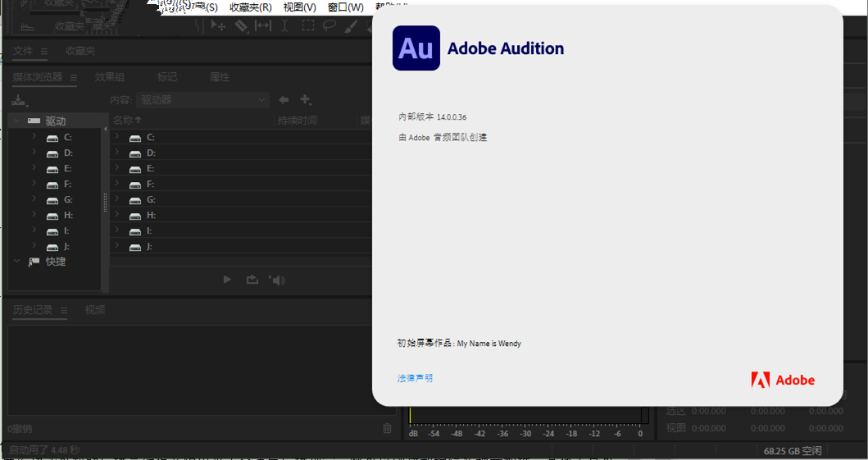Select the G: drive in file list
Screen dimensions: 868x460
(x=151, y=199)
